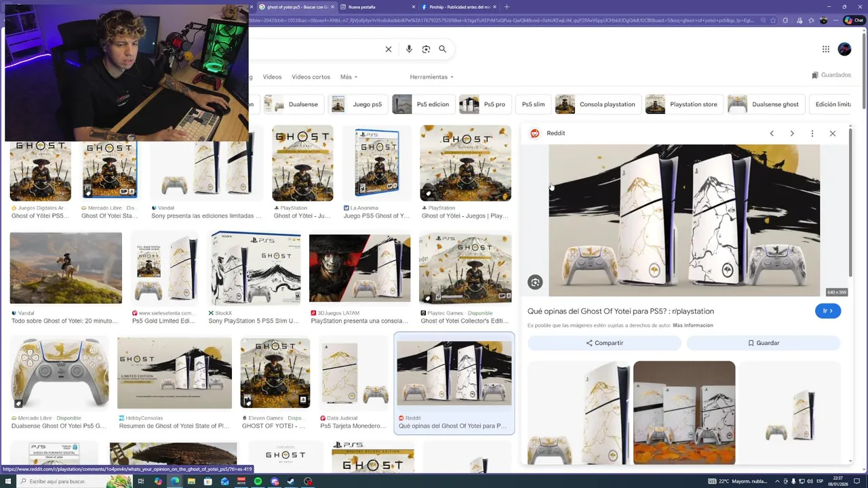The height and width of the screenshot is (488, 868).
Task: Select the Ps5 edicion filter chip
Action: 422,104
